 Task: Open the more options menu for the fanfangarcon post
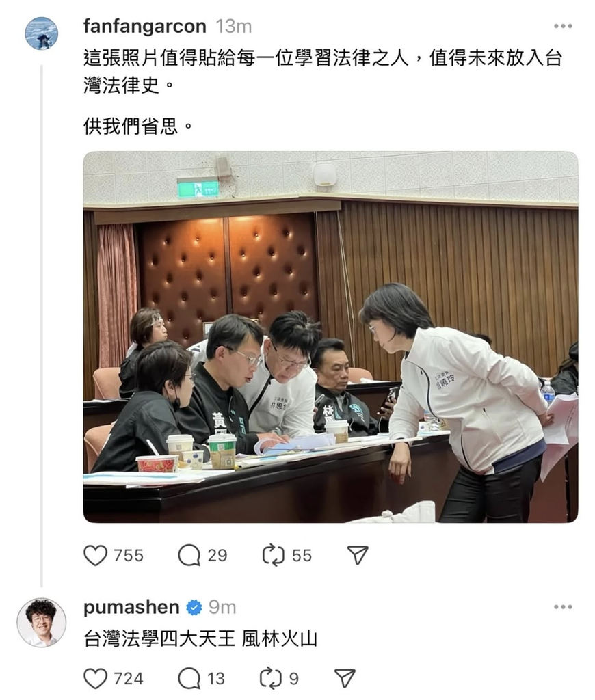click(x=563, y=26)
